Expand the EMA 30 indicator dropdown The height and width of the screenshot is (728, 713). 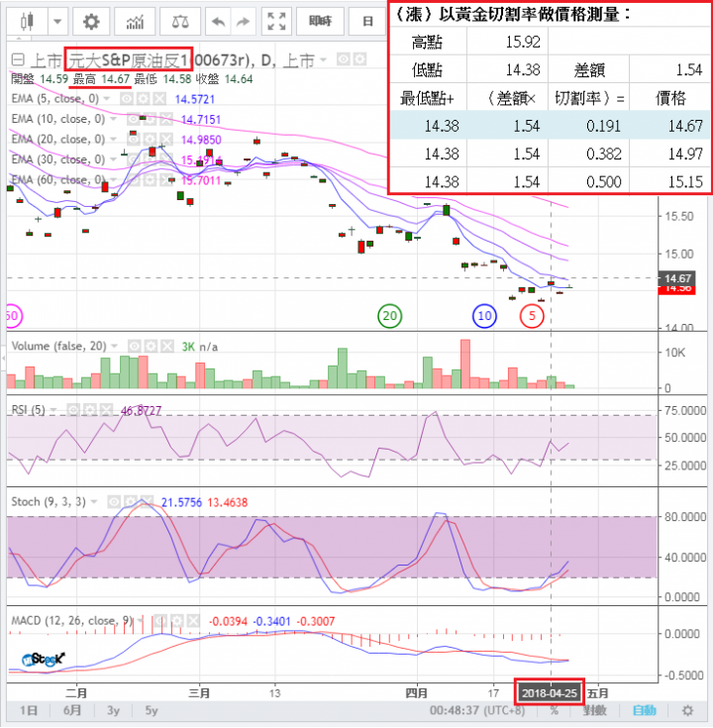click(x=113, y=159)
